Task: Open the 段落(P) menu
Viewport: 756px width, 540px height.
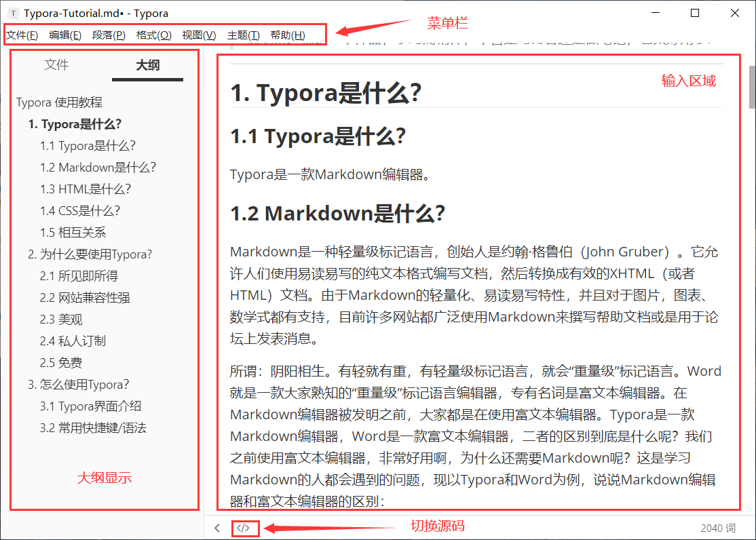Action: click(x=109, y=35)
